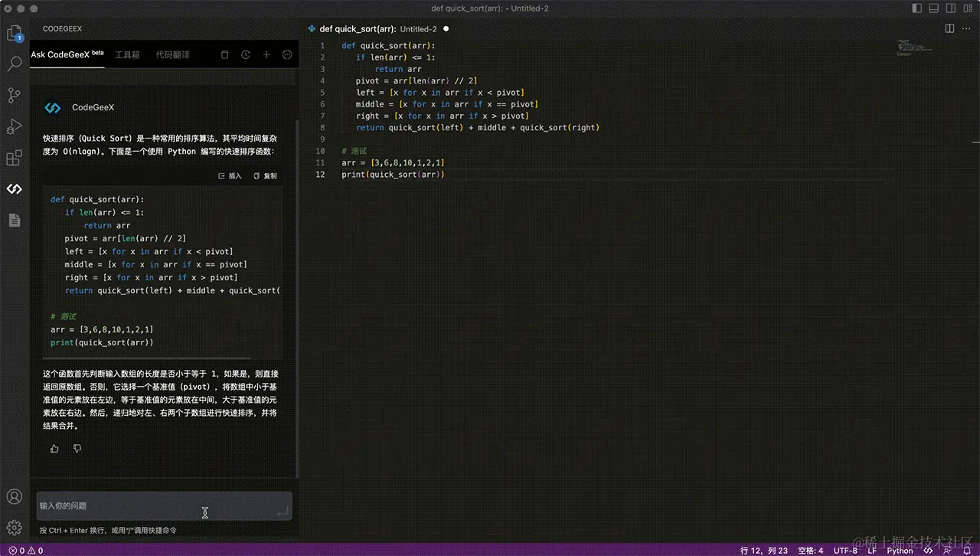Click the explanation paragraph below code block
The height and width of the screenshot is (556, 980).
click(x=160, y=400)
